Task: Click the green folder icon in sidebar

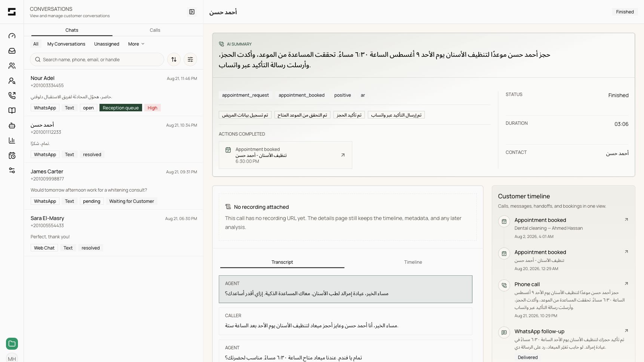Action: click(x=12, y=344)
